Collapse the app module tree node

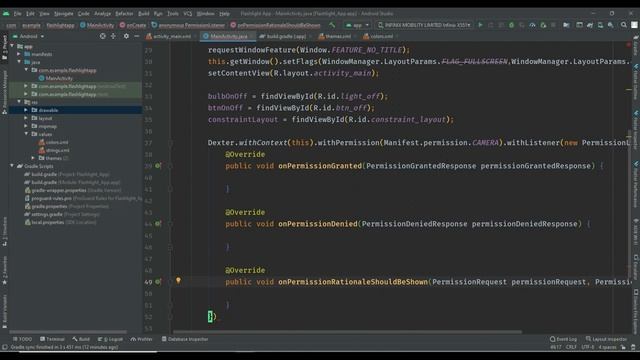click(12, 46)
